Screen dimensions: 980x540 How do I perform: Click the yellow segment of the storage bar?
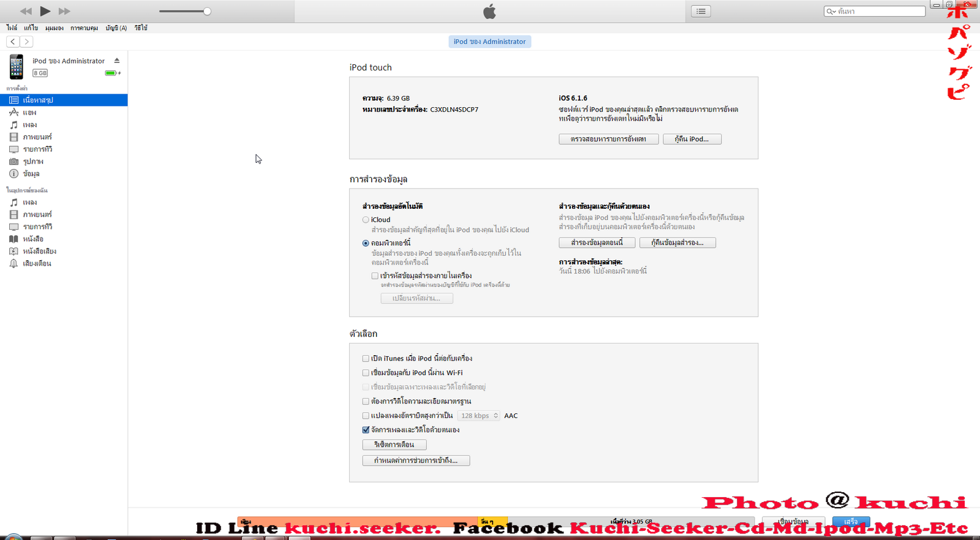[492, 522]
